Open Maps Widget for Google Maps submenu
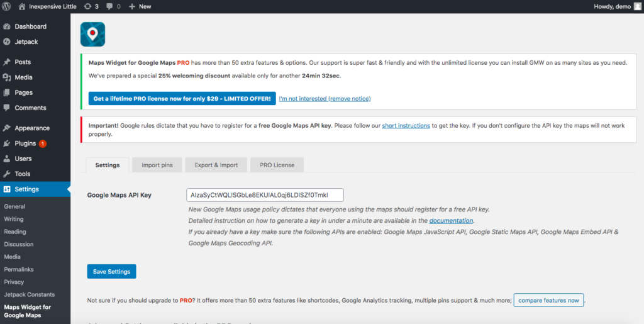The height and width of the screenshot is (324, 644). [x=28, y=311]
